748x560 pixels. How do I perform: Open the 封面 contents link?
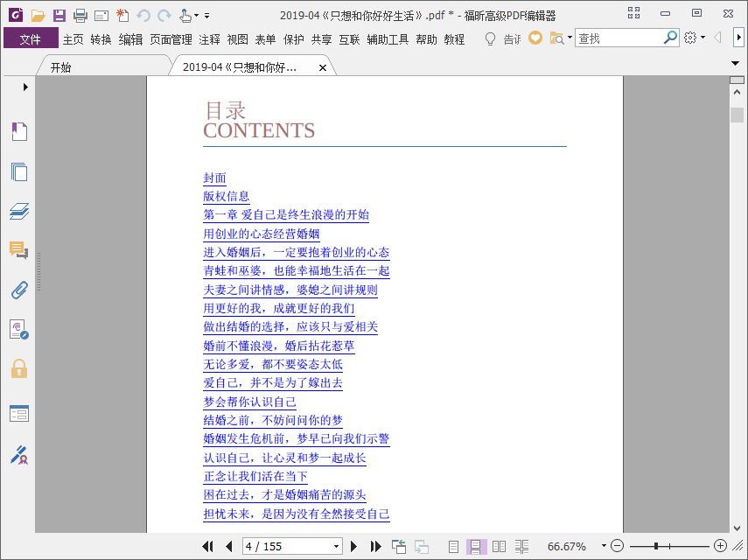[x=214, y=178]
